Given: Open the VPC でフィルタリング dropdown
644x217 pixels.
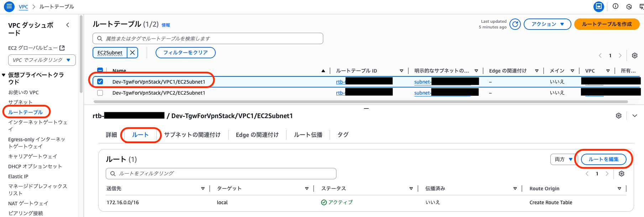Looking at the screenshot, I should 42,60.
